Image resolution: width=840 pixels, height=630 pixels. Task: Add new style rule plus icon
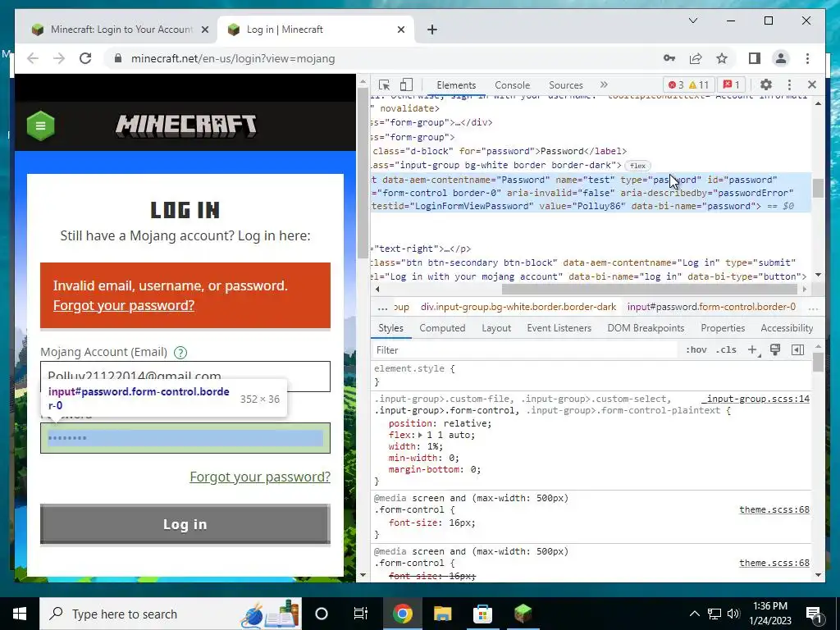click(x=753, y=349)
